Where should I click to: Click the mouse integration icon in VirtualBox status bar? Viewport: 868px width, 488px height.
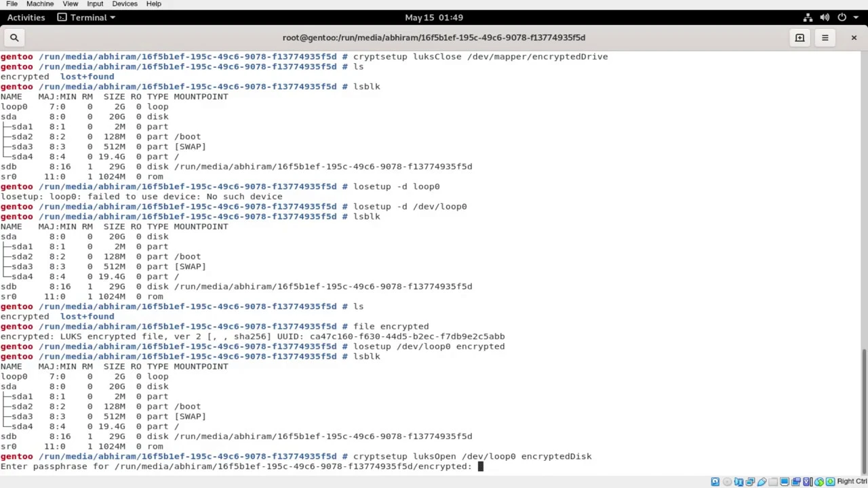pos(819,481)
